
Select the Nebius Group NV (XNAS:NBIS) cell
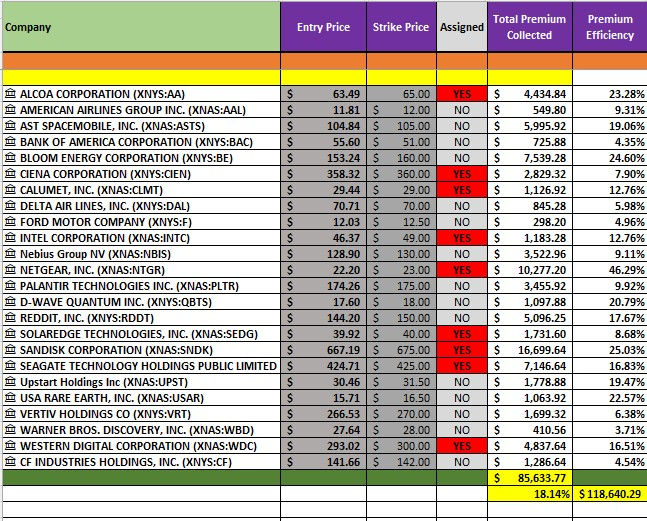(142, 254)
